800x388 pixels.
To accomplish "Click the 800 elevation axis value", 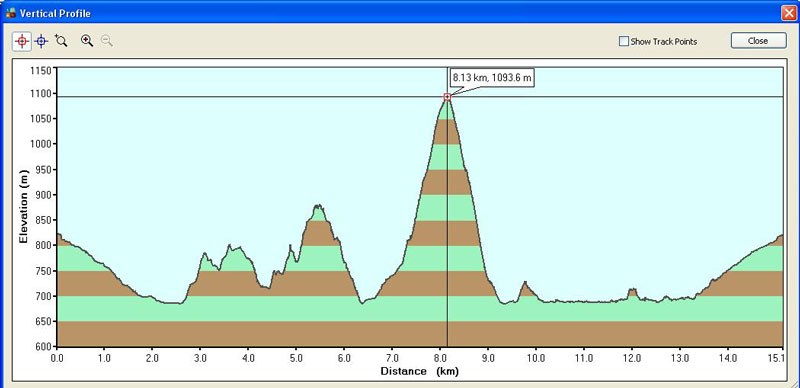I will coord(43,246).
